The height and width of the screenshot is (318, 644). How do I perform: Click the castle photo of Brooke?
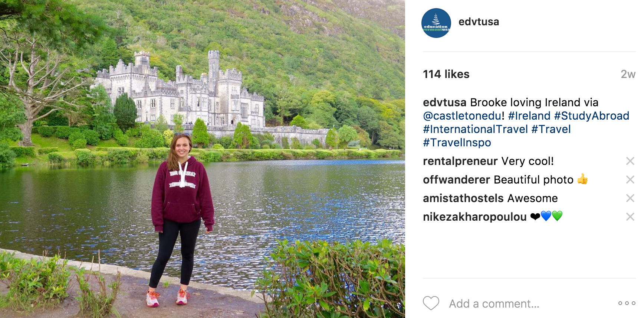203,159
